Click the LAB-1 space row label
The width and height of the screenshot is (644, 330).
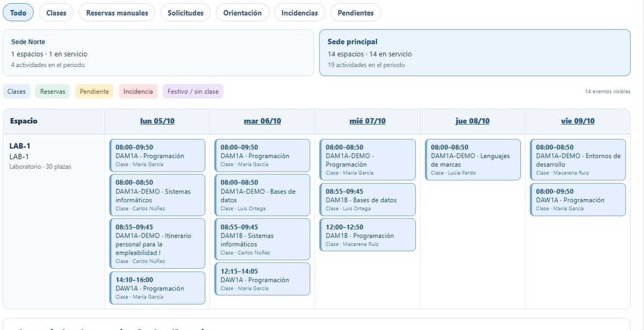[x=20, y=146]
